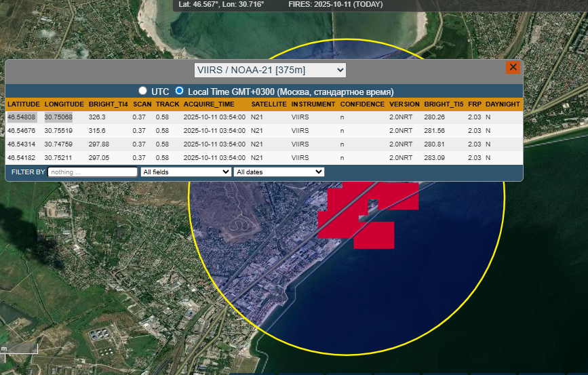Image resolution: width=588 pixels, height=375 pixels.
Task: Select the Local Time GMT+0300 radio button
Action: 180,91
